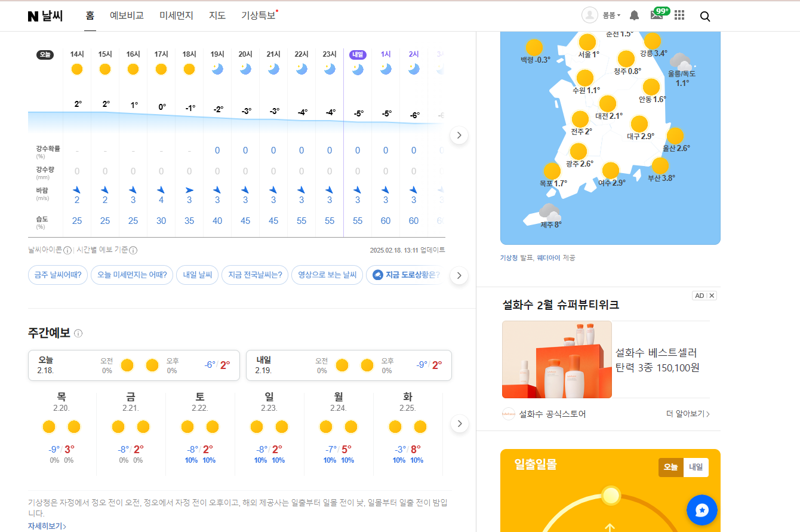
Task: Show next hours in hourly forecast
Action: pyautogui.click(x=459, y=135)
